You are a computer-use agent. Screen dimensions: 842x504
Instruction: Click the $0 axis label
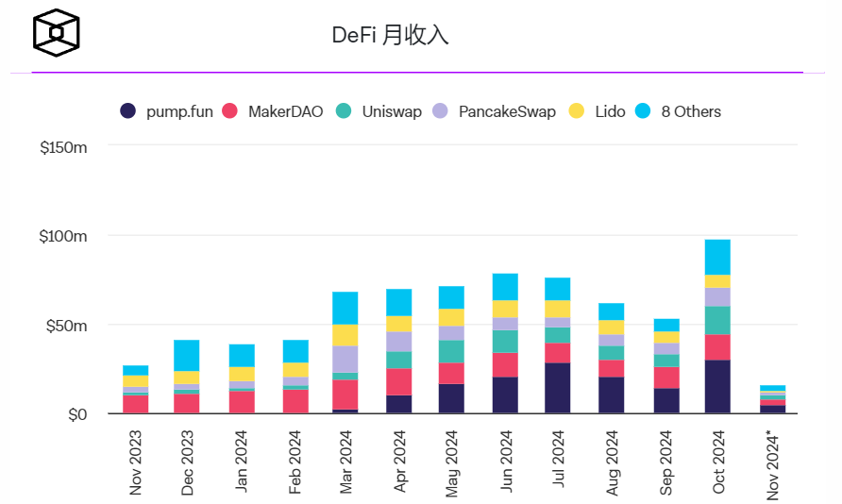pyautogui.click(x=77, y=415)
